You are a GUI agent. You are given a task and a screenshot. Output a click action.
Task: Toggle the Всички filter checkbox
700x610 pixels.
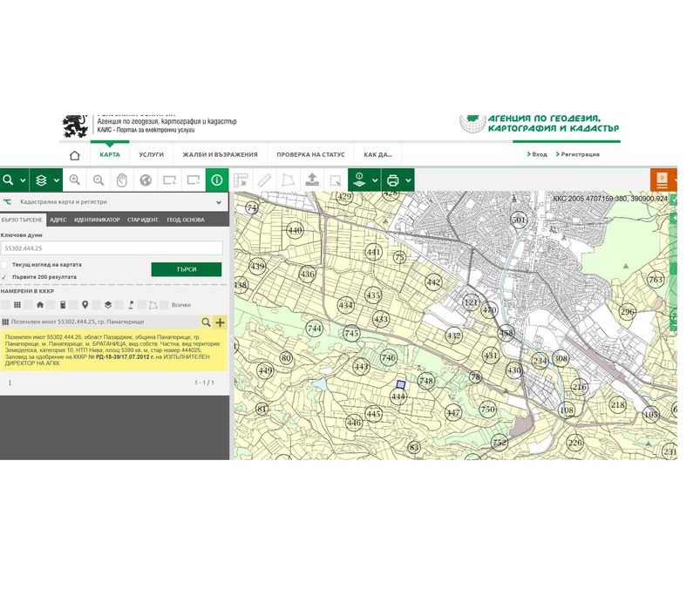click(x=164, y=305)
